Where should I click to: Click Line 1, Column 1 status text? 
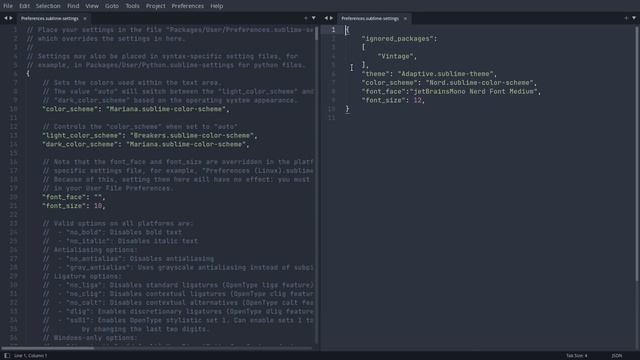tap(31, 356)
